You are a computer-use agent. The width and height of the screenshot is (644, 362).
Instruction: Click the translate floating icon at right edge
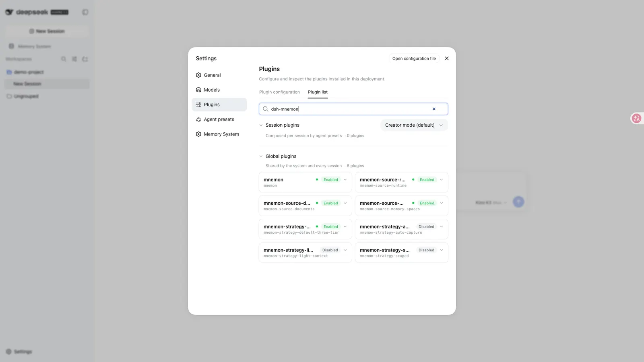click(636, 118)
